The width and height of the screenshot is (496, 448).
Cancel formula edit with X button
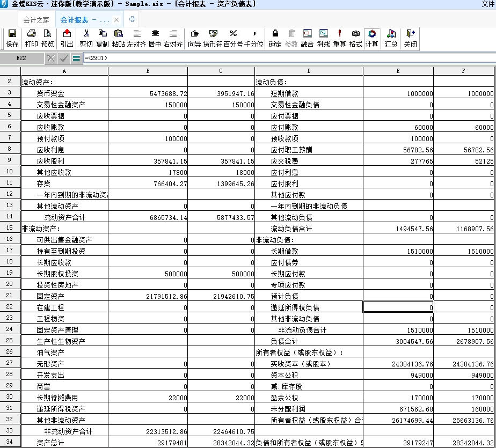50,58
